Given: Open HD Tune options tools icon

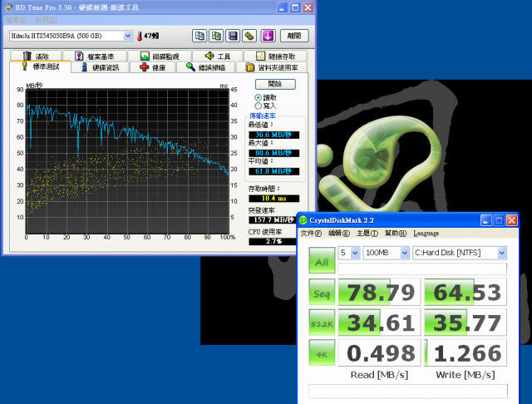Looking at the screenshot, I should click(x=249, y=36).
